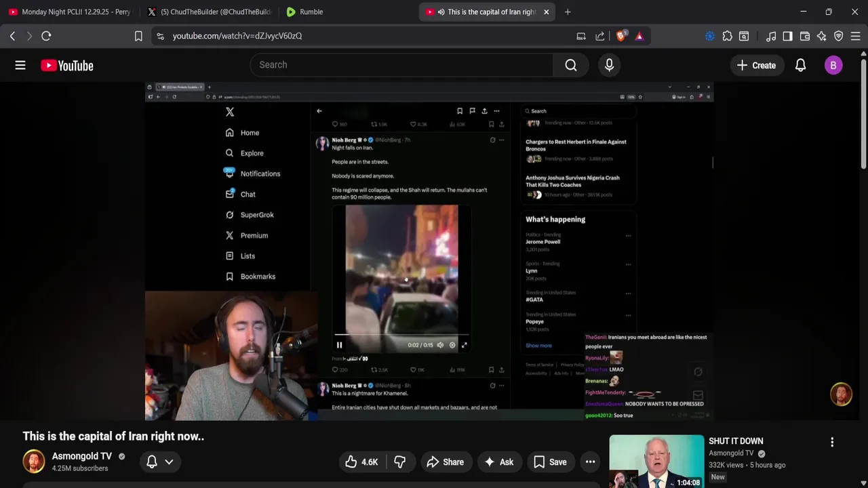Open options menu for SHUT IT DOWN video

tap(832, 442)
